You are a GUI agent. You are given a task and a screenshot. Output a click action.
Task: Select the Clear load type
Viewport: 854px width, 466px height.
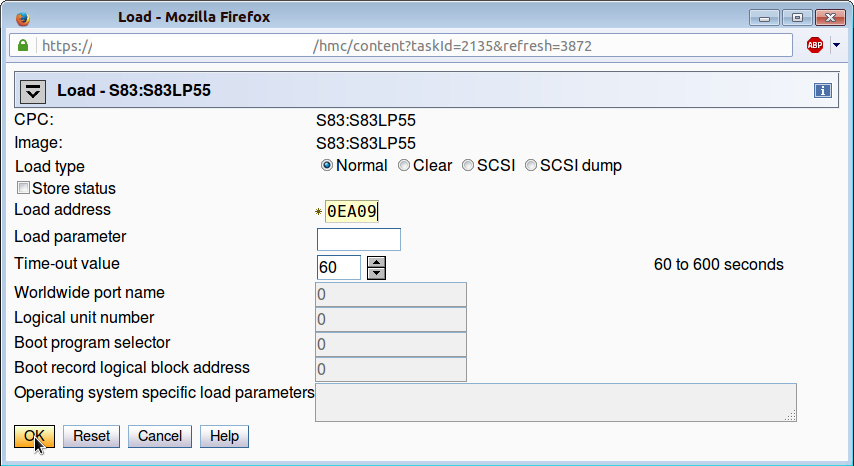click(x=404, y=166)
